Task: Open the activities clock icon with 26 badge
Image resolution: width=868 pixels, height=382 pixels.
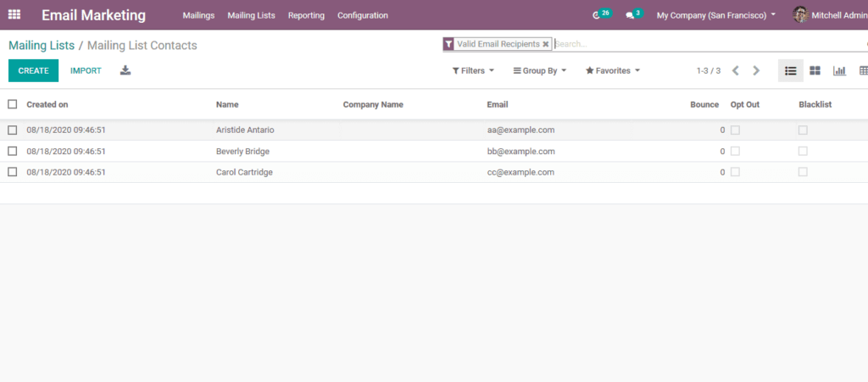Action: 601,14
